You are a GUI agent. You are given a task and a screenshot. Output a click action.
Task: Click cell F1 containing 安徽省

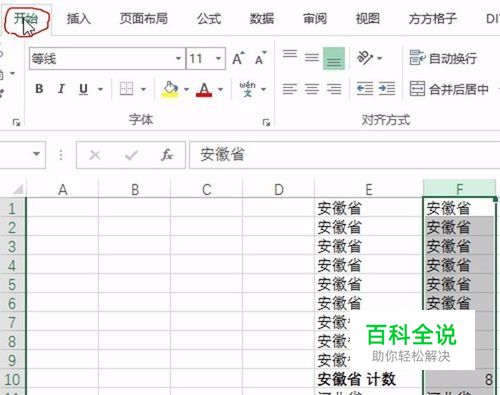(x=459, y=208)
